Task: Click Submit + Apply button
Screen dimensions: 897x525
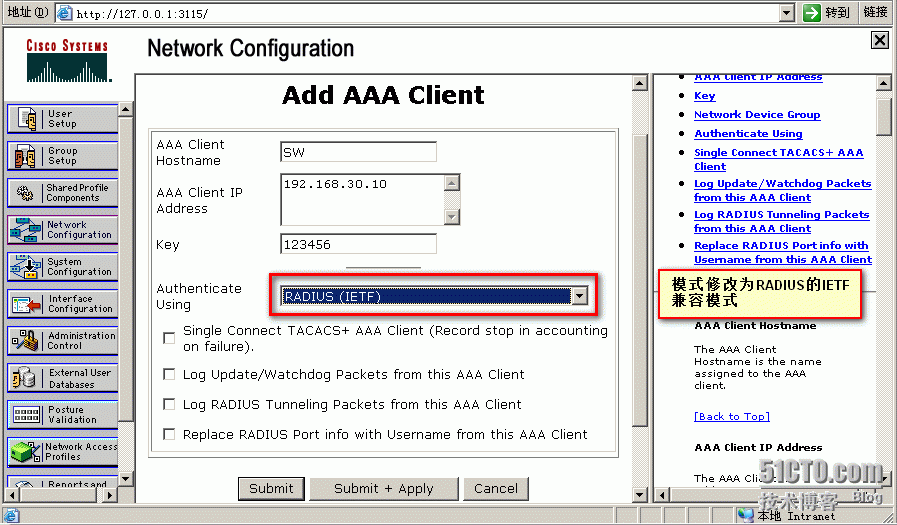Action: (x=384, y=488)
